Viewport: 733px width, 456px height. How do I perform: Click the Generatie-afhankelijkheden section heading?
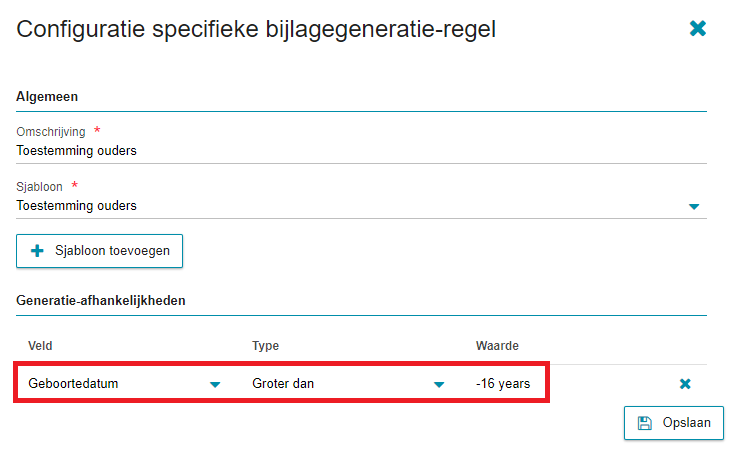click(x=101, y=300)
